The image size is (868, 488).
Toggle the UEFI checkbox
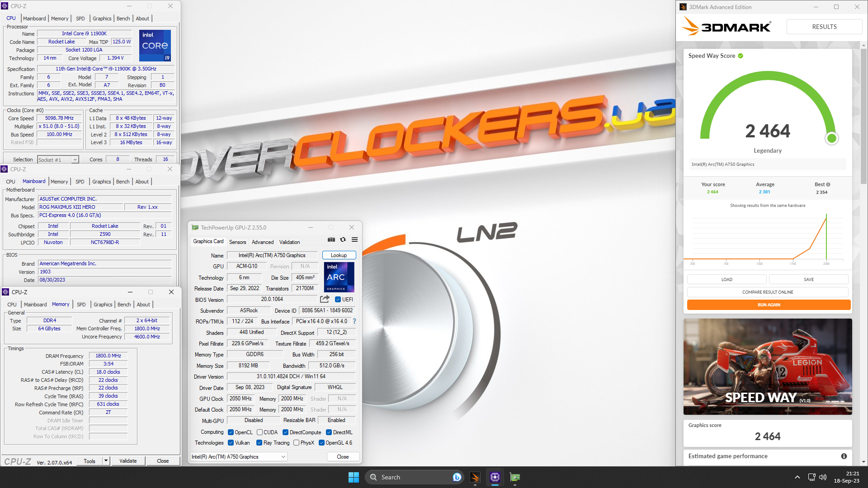(338, 300)
